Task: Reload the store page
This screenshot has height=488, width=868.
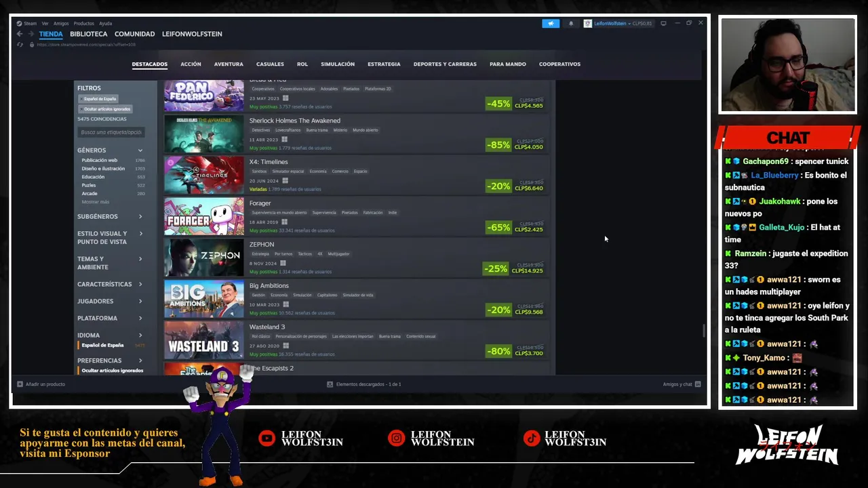Action: coord(20,45)
